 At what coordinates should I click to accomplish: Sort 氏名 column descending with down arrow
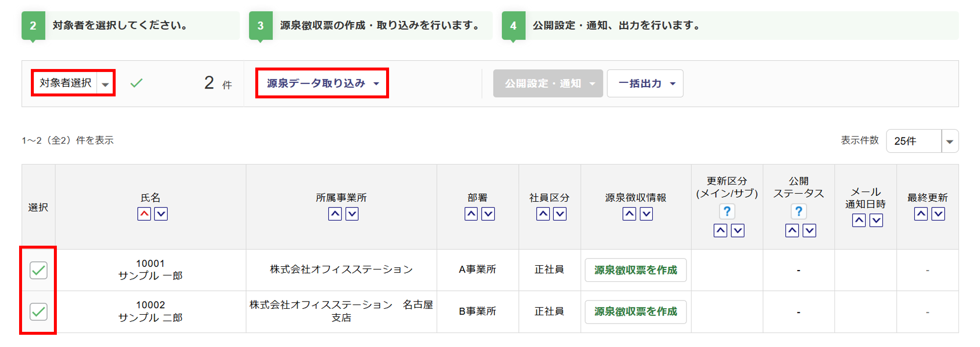pyautogui.click(x=161, y=214)
